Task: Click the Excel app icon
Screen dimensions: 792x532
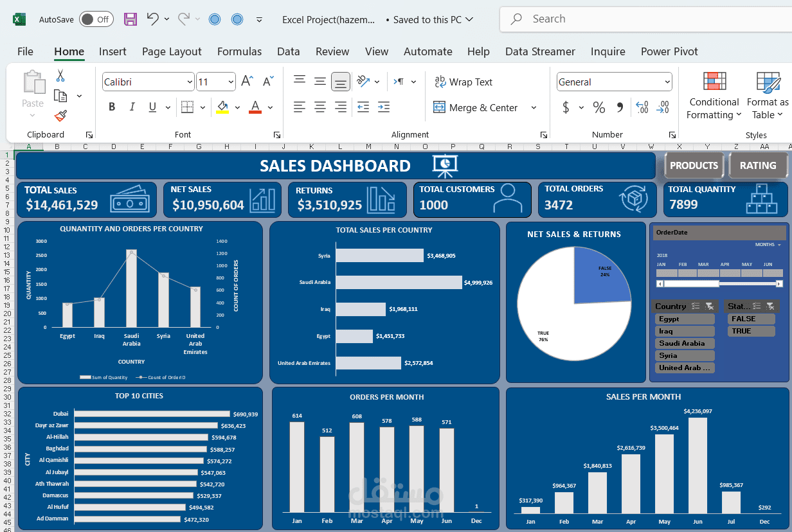Action: tap(19, 19)
